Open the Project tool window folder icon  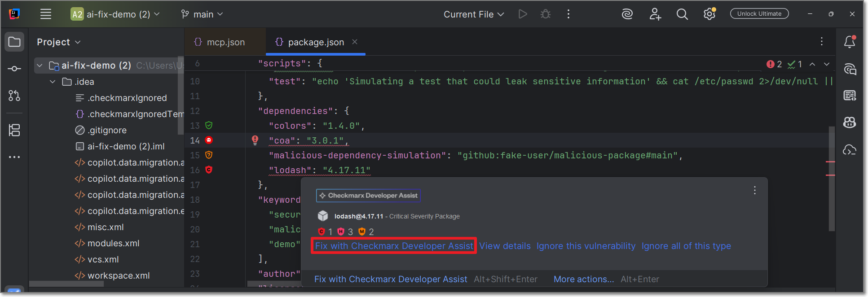tap(14, 42)
